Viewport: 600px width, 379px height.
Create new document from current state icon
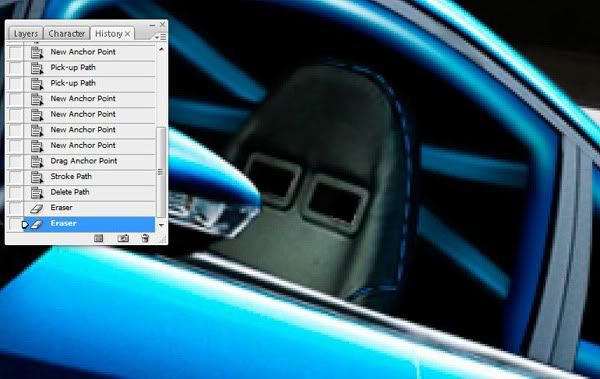(x=99, y=239)
